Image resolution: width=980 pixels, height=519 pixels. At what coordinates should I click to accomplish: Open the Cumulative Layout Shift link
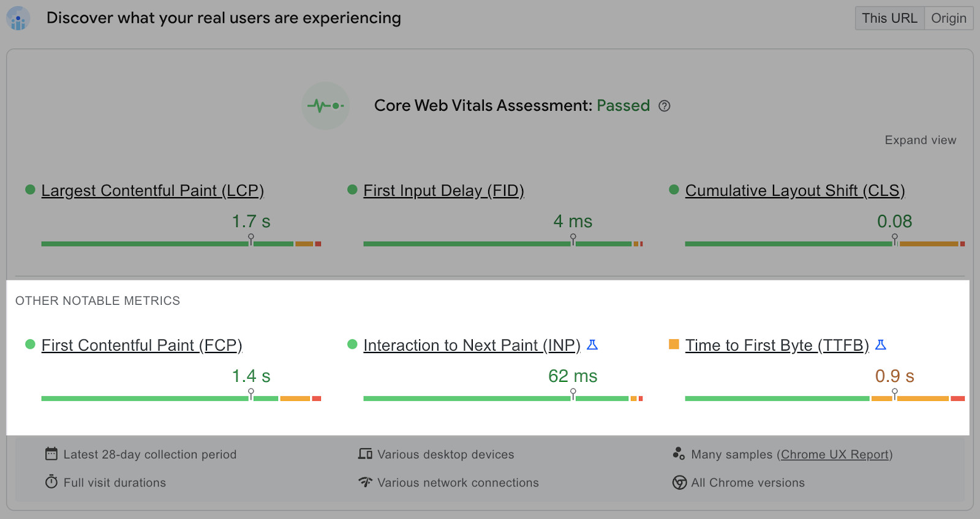pos(794,190)
